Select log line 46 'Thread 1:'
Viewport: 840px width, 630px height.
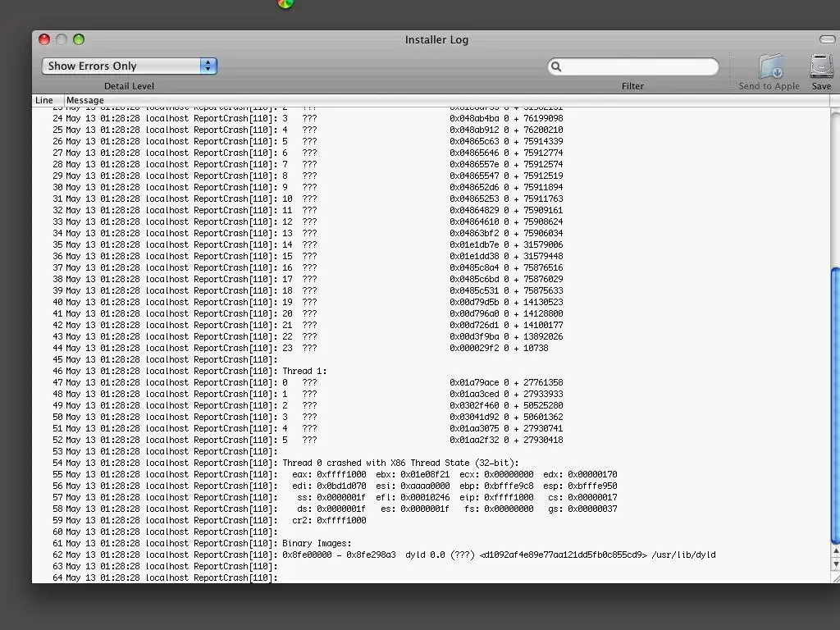[304, 371]
